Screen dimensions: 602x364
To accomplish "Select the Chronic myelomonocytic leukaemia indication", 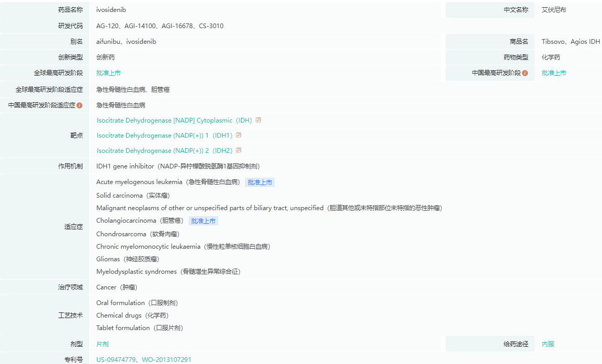I will click(183, 247).
